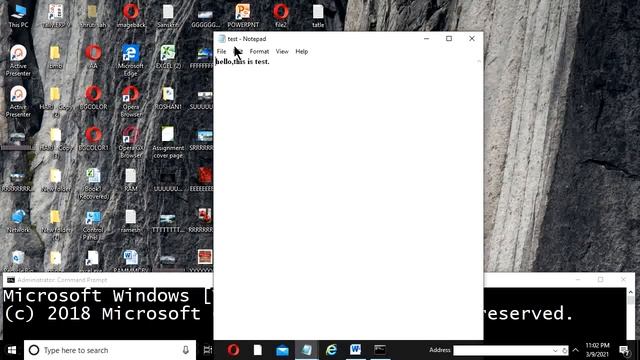Click the text 'hello,this is test.'
Viewport: 640px width, 360px height.
click(x=242, y=62)
